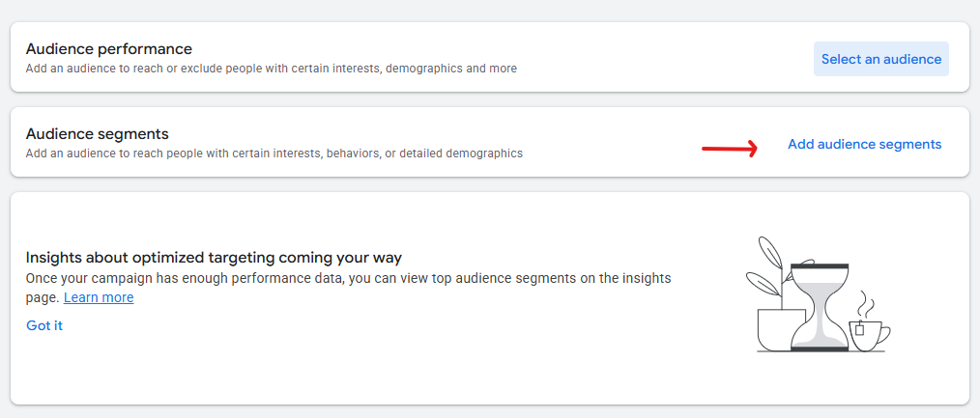This screenshot has height=418, width=980.
Task: Click the paragraph about campaign performance data
Action: [x=348, y=278]
